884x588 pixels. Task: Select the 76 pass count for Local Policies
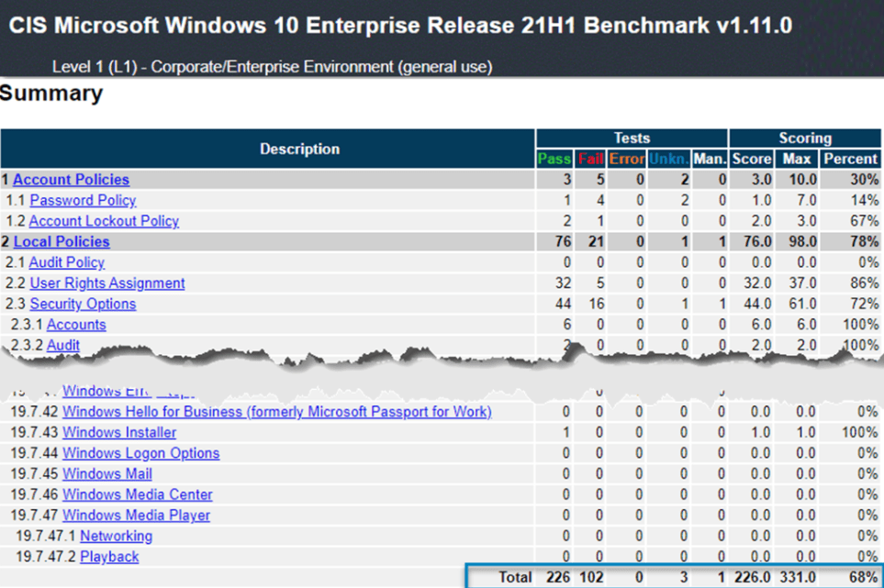(563, 241)
